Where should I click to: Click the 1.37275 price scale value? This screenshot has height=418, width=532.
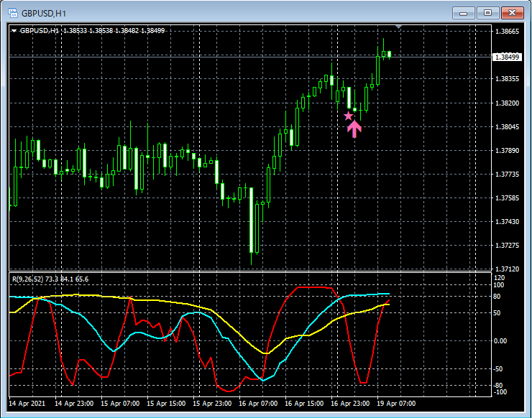507,246
